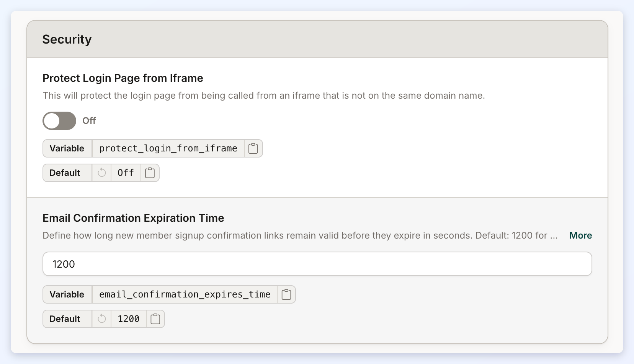The image size is (634, 364).
Task: Click the Email Confirmation Expiration Time heading
Action: coord(133,218)
